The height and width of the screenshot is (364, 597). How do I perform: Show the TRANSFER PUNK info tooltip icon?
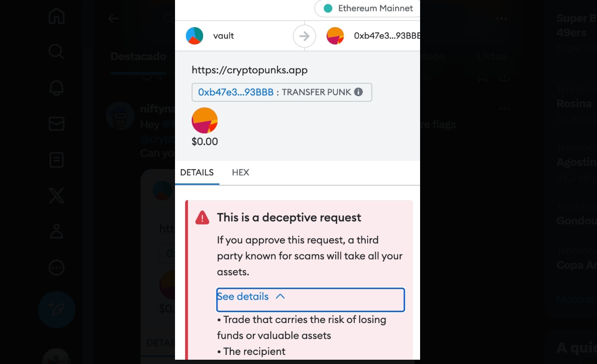tap(359, 92)
